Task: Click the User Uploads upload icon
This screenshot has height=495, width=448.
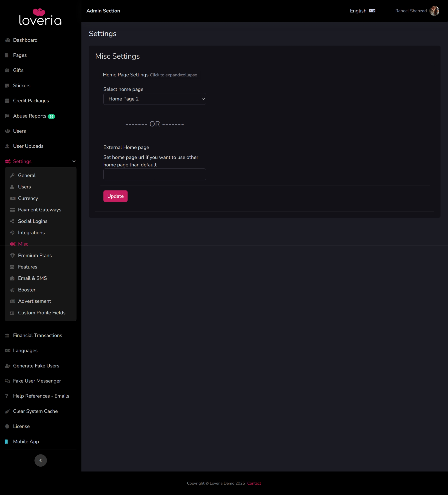Action: coord(7,146)
